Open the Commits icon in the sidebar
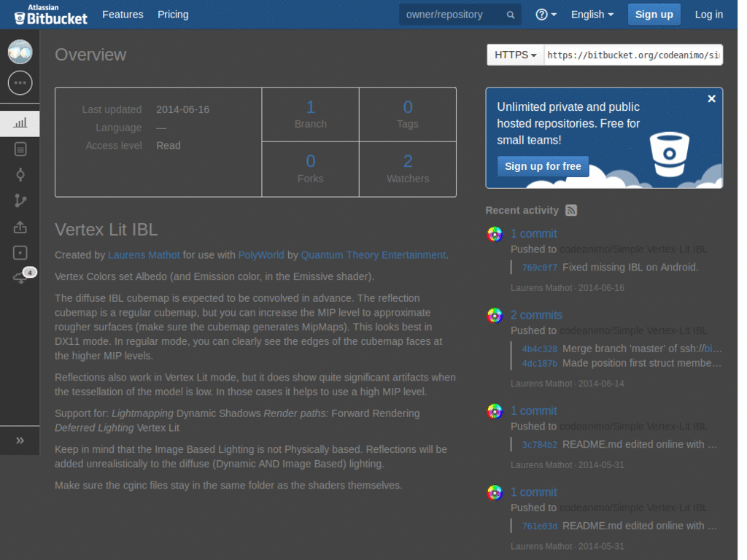The image size is (747, 560). [x=20, y=174]
